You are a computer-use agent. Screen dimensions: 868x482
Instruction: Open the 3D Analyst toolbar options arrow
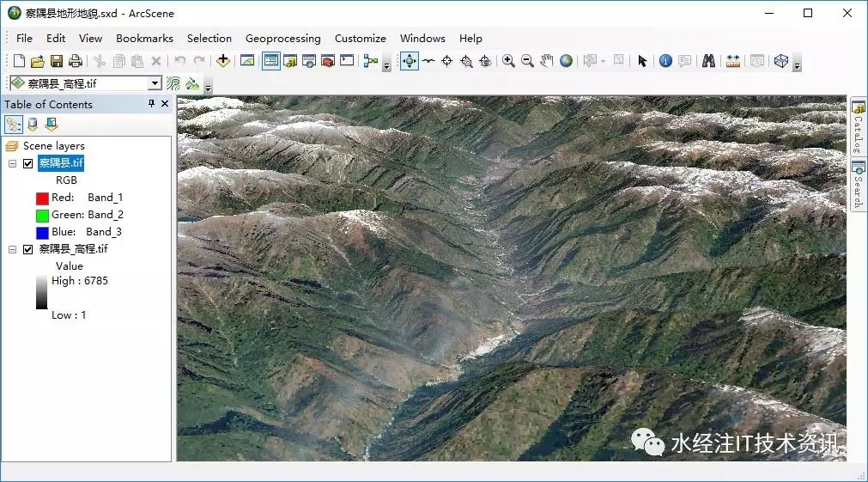coord(208,87)
